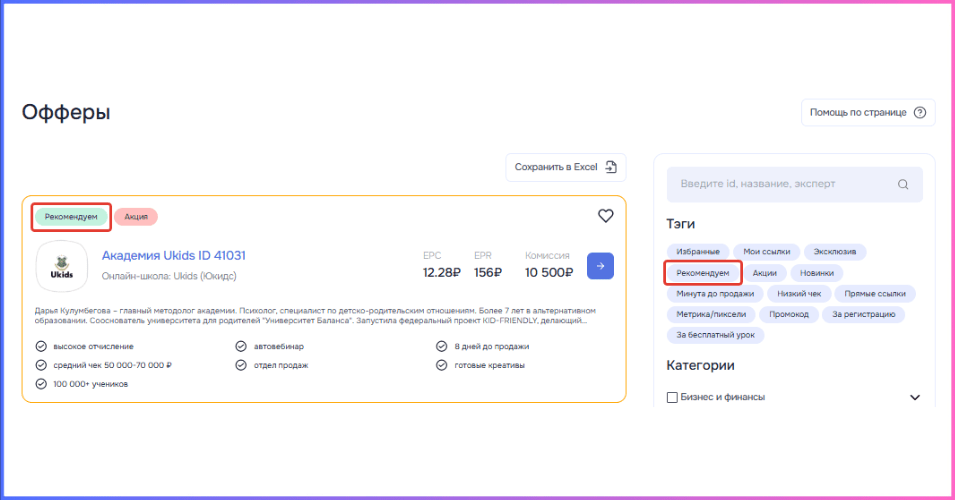Filter by Минута до продажи tag
955x500 pixels.
tap(715, 294)
